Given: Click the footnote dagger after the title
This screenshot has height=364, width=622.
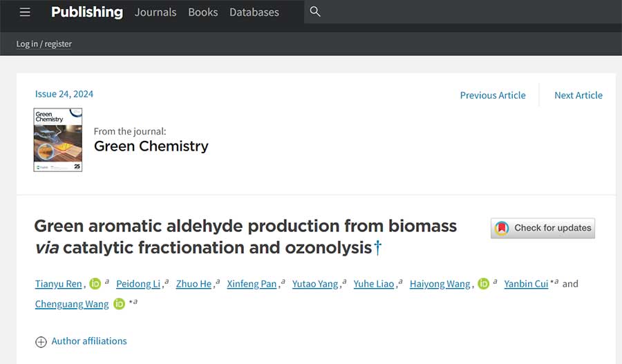Looking at the screenshot, I should tap(377, 247).
